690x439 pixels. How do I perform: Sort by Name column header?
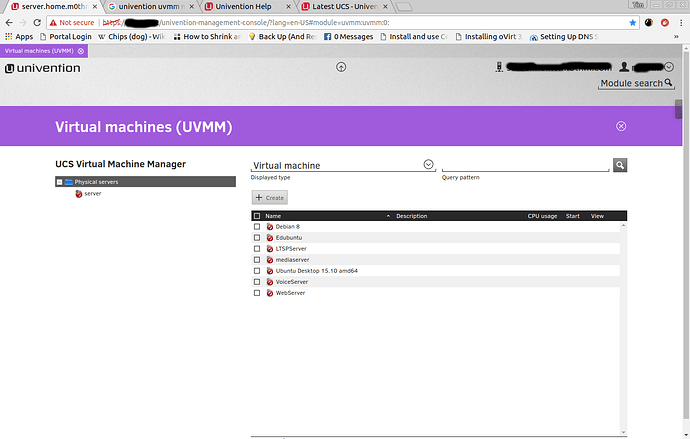click(273, 216)
